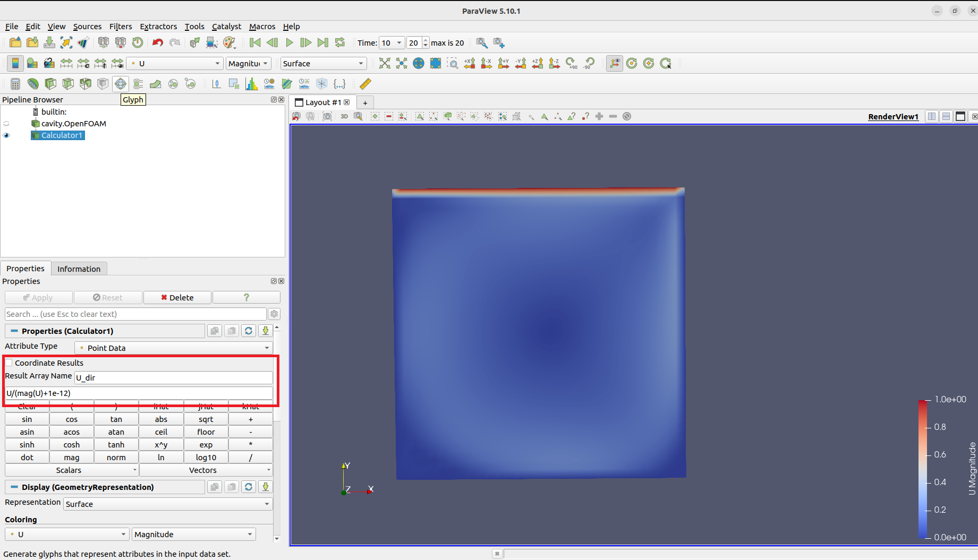Open the Surface representation dropdown in toolbar

point(324,64)
